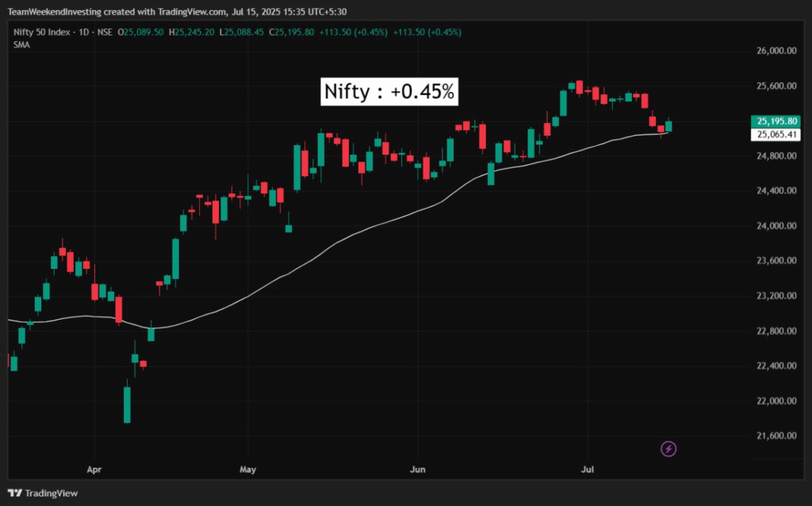This screenshot has width=812, height=506.
Task: Click the 23,600.00 price axis label
Action: tap(776, 260)
